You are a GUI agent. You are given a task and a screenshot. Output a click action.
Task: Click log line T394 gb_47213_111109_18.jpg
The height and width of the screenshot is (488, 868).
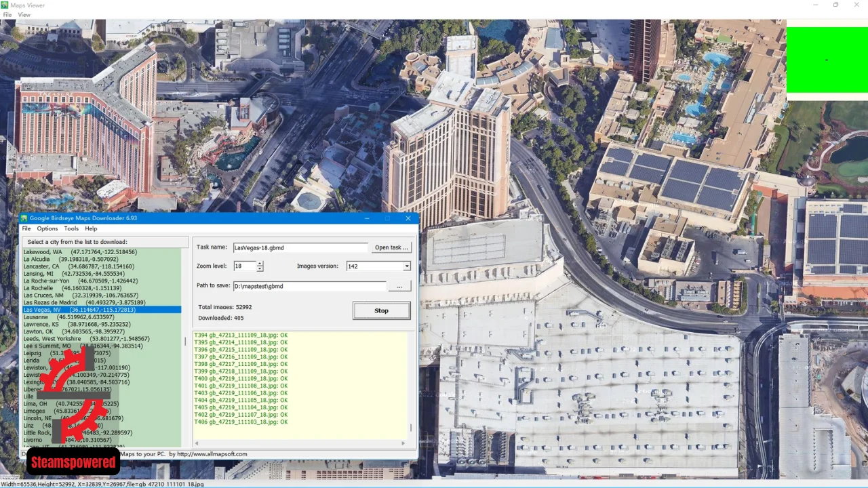[241, 335]
